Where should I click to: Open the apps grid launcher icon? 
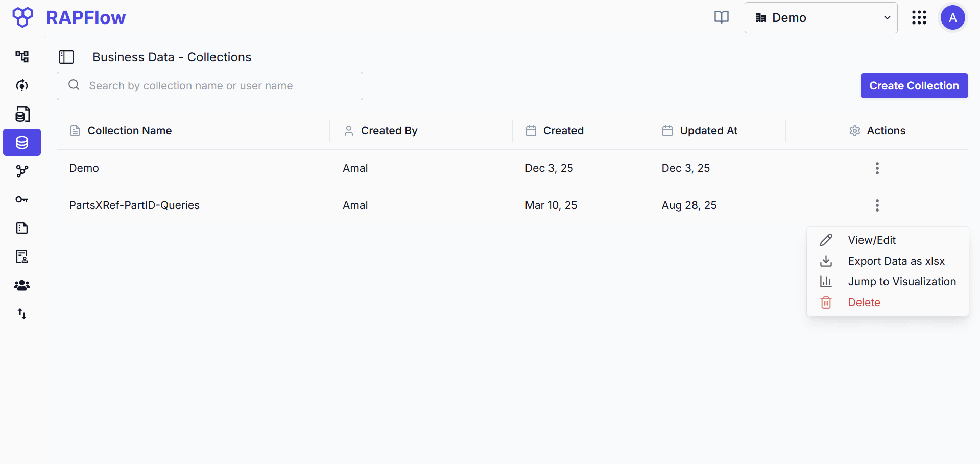tap(919, 17)
